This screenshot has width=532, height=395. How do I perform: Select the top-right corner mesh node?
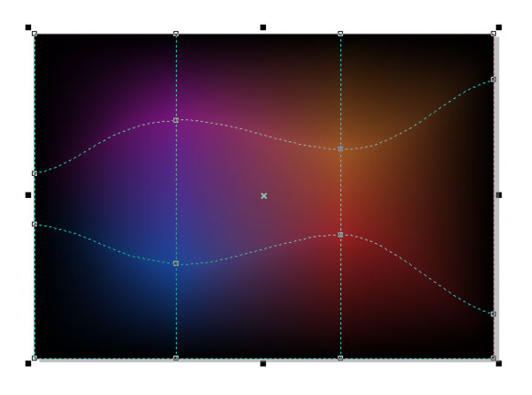[x=493, y=34]
